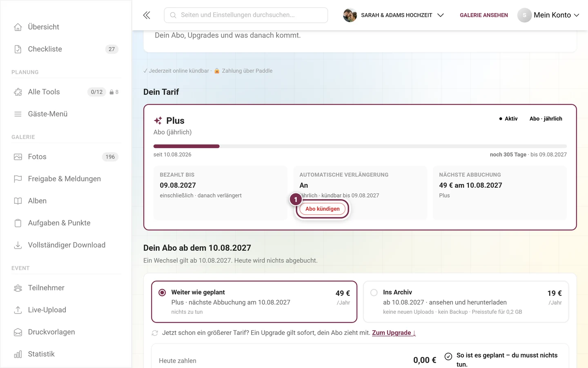The image size is (588, 368).
Task: Open Übersicht home icon
Action: point(18,27)
